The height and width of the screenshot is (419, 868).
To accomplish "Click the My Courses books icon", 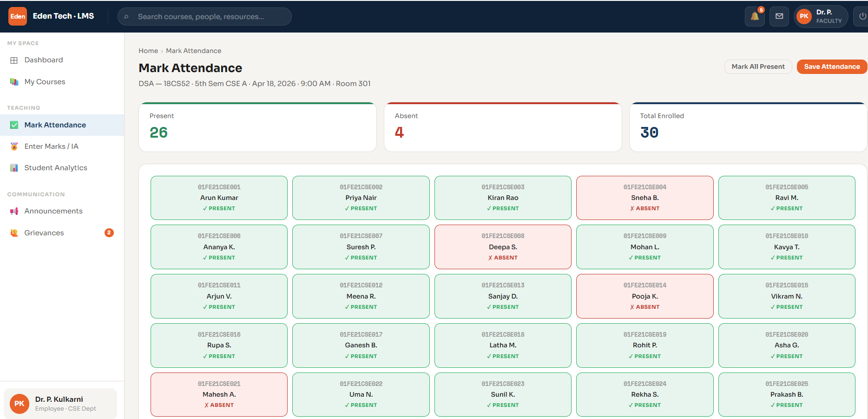I will pyautogui.click(x=14, y=82).
